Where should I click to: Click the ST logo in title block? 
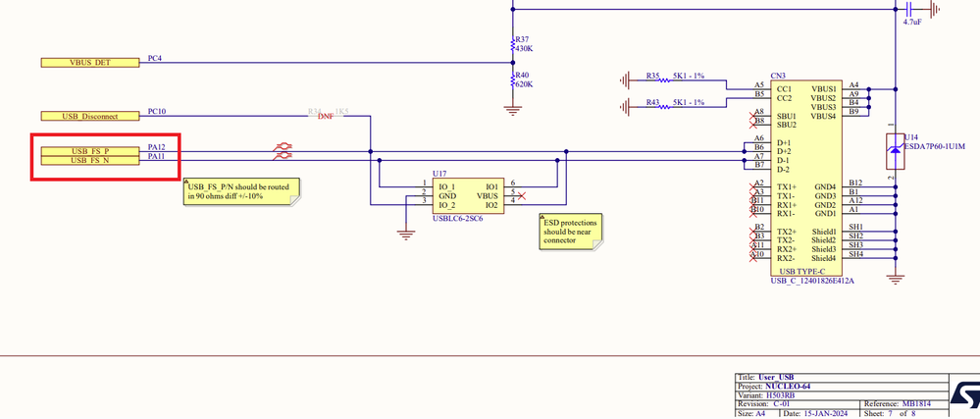click(x=964, y=395)
